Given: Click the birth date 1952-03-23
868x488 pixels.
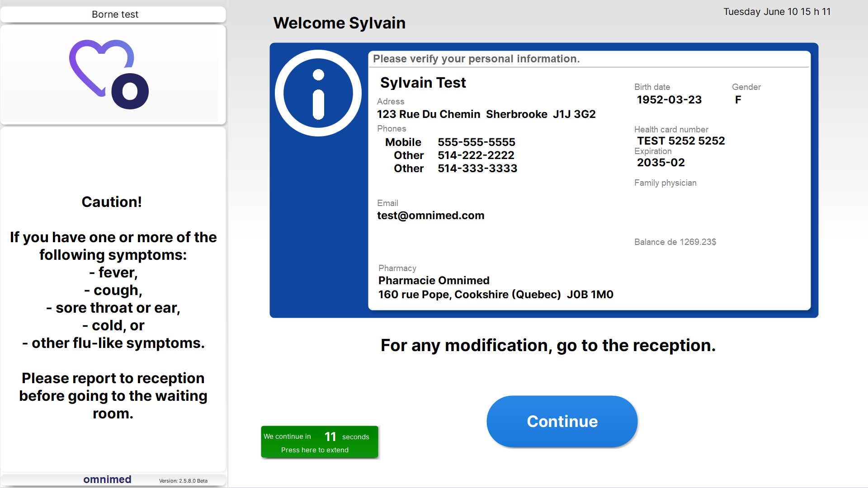Looking at the screenshot, I should pos(669,100).
